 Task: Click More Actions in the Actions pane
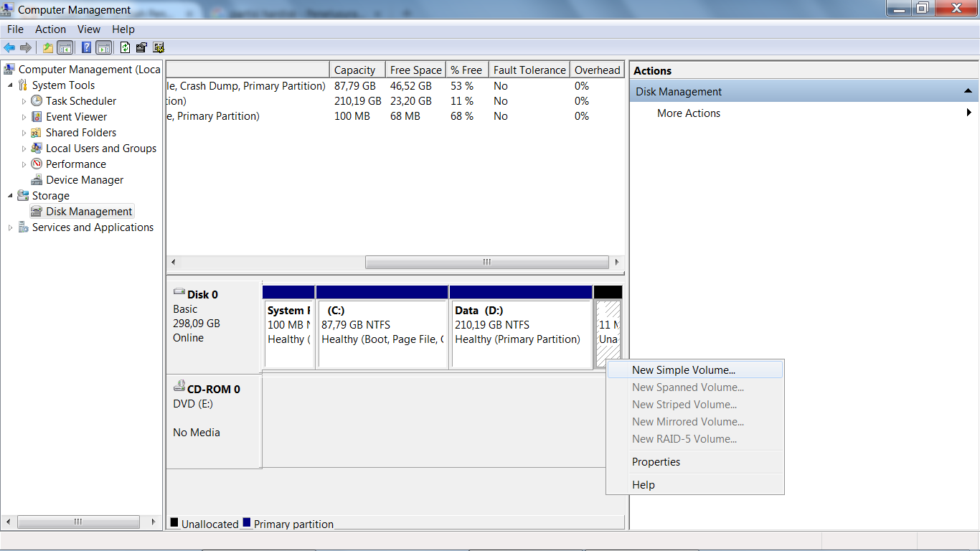pos(688,113)
